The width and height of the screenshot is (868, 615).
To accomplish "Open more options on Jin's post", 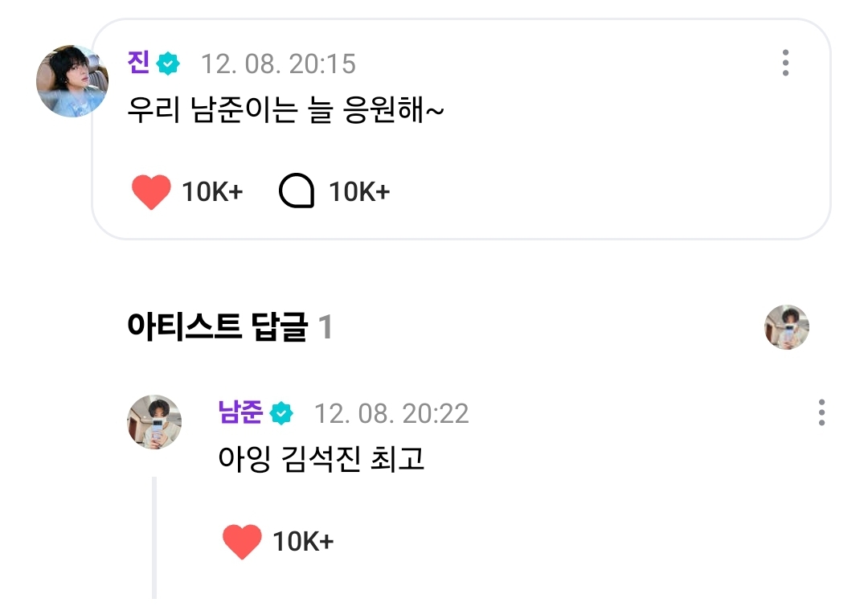I will (x=785, y=63).
